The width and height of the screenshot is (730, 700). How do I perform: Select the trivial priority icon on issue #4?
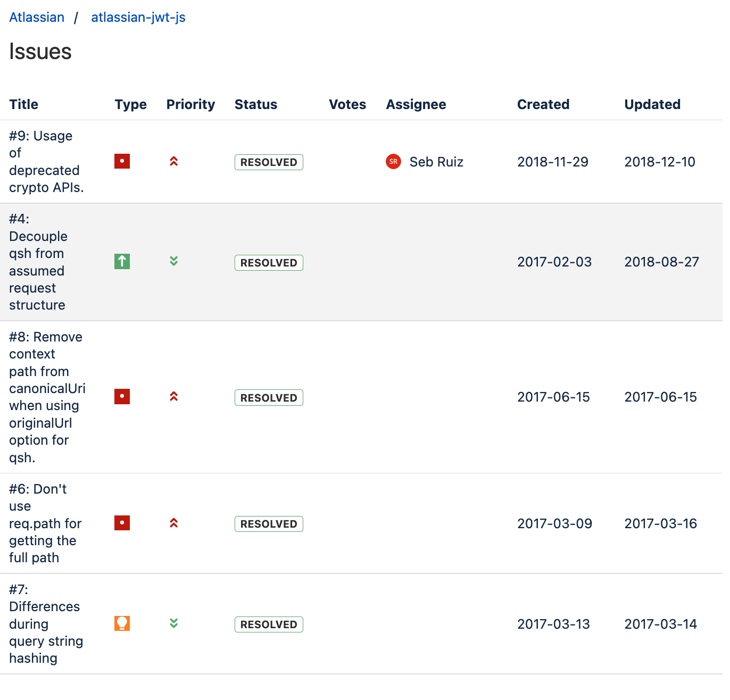tap(173, 261)
